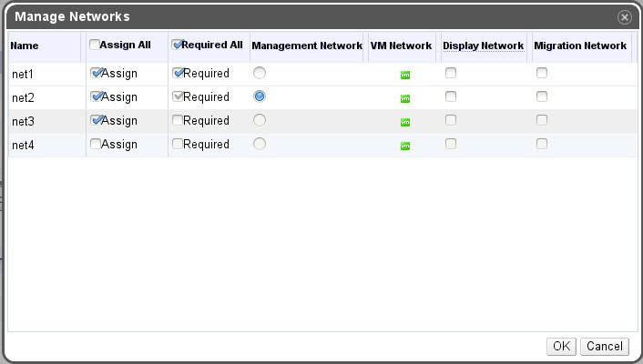Click the VM icon in net2 row
The height and width of the screenshot is (364, 643).
[x=405, y=98]
